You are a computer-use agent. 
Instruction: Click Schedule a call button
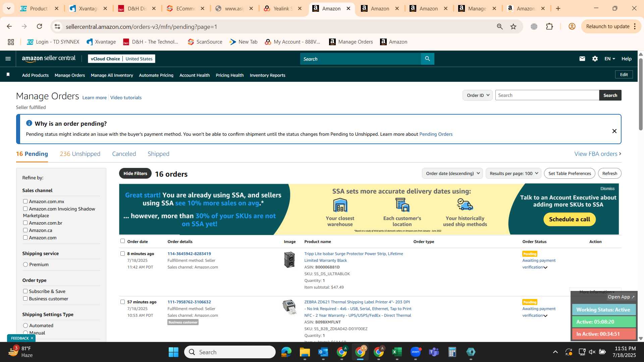pos(569,219)
